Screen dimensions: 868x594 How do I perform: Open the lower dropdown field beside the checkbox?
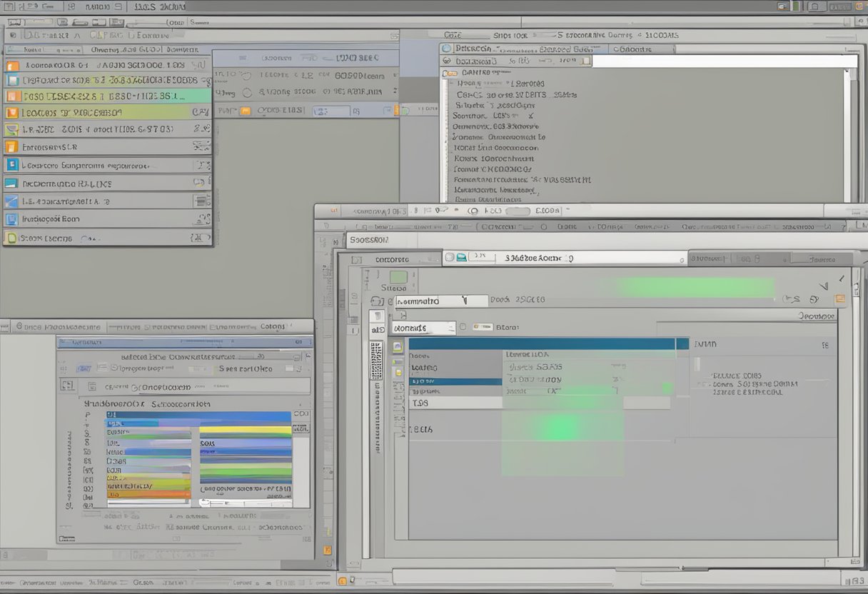point(423,328)
